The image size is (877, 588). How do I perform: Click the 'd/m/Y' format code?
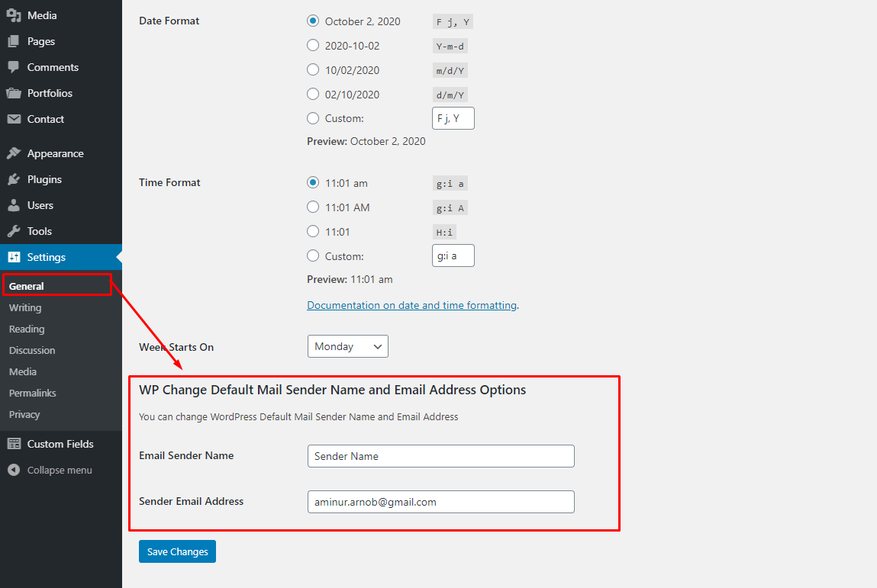(450, 95)
